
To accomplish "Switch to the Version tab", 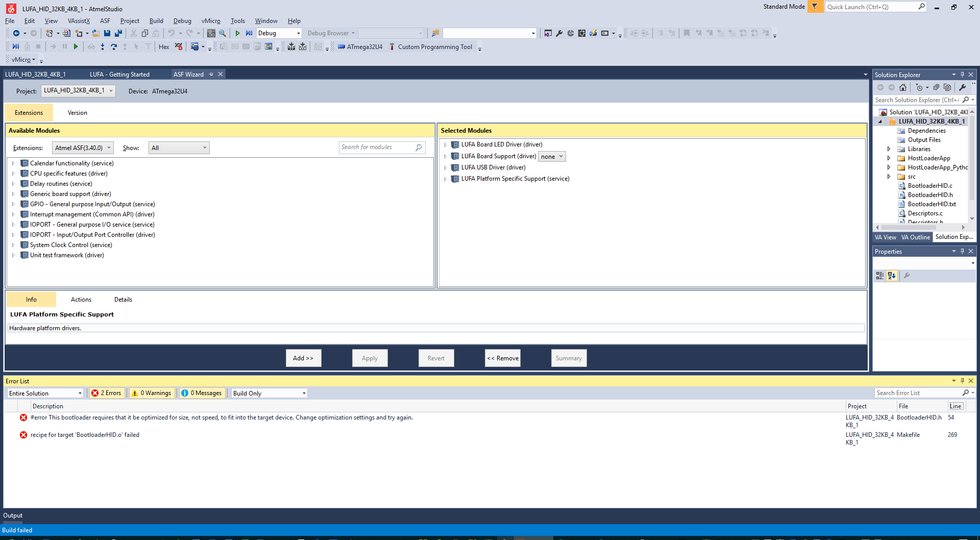I will click(78, 113).
